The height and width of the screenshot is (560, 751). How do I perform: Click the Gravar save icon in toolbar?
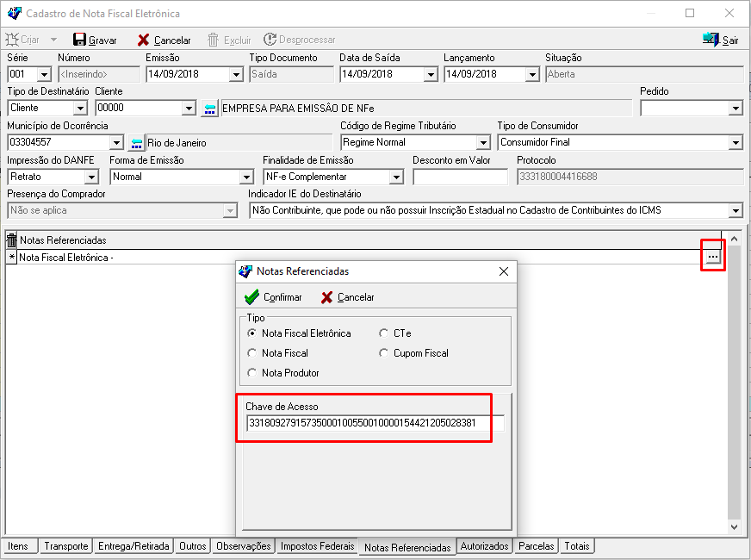point(80,40)
